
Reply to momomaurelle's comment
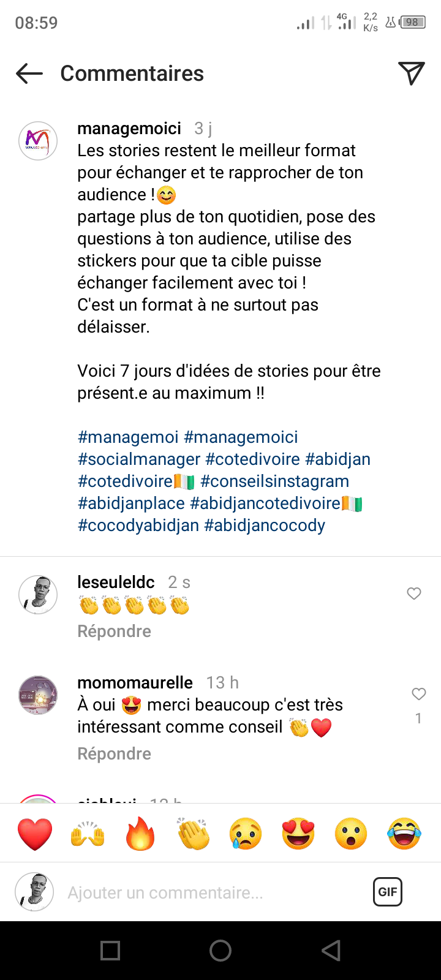click(114, 753)
